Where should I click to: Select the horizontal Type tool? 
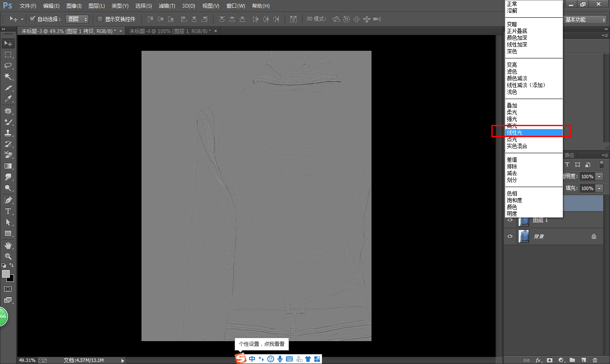pyautogui.click(x=8, y=211)
